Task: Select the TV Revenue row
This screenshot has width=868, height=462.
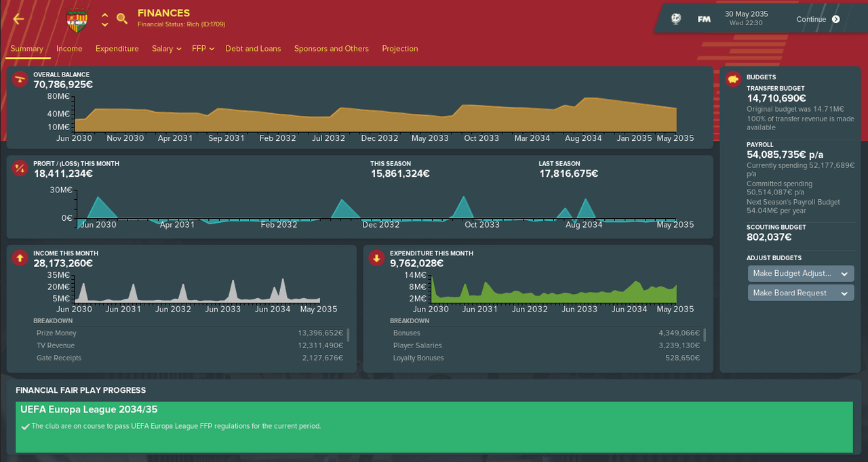Action: click(190, 345)
